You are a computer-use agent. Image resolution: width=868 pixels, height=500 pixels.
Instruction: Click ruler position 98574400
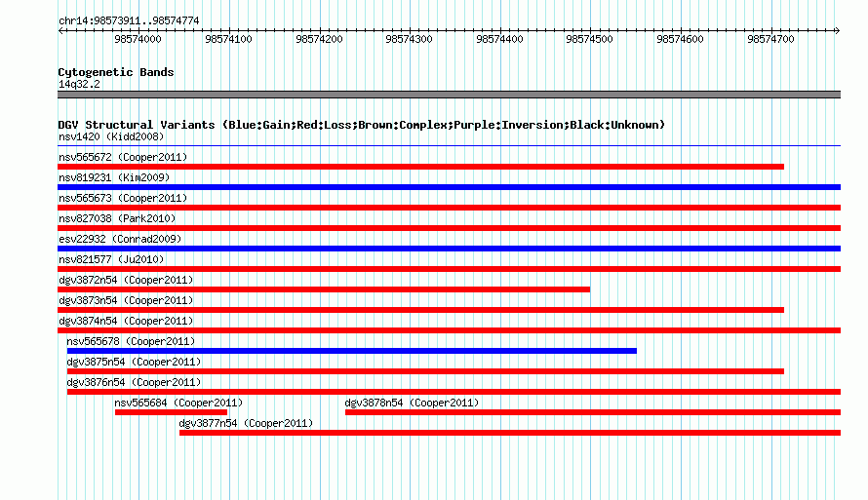point(500,39)
